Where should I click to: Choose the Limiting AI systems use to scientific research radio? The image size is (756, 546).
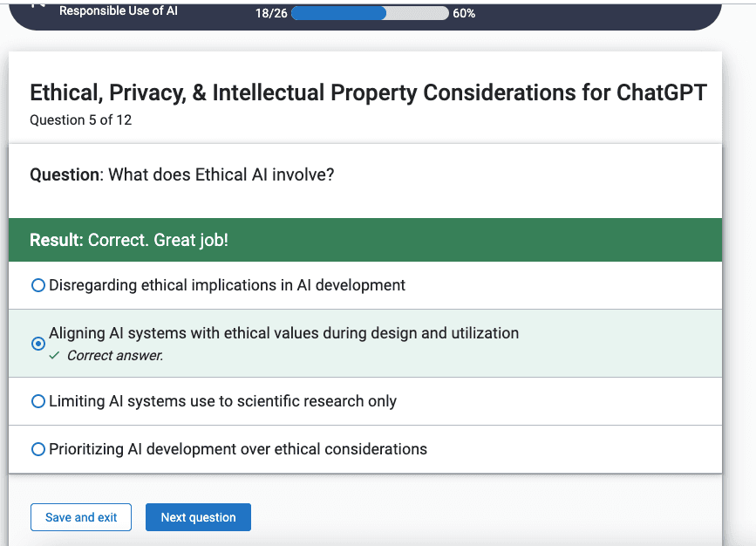coord(38,401)
